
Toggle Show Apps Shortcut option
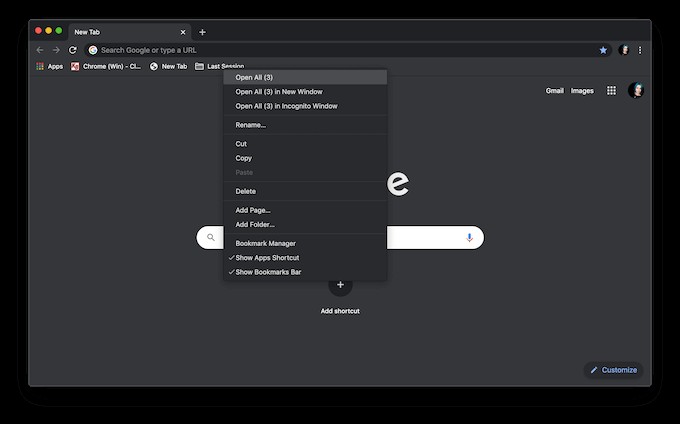click(x=305, y=258)
